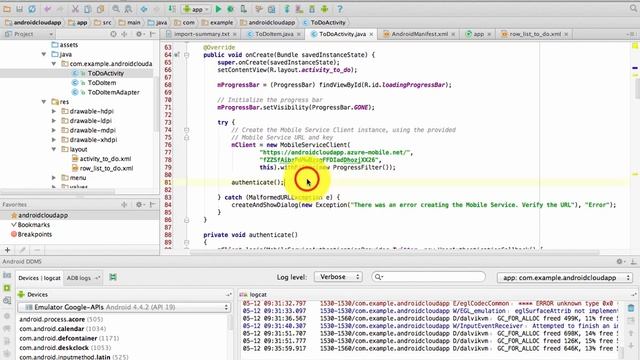The height and width of the screenshot is (360, 640).
Task: Collapse the res folder in tree
Action: click(44, 102)
